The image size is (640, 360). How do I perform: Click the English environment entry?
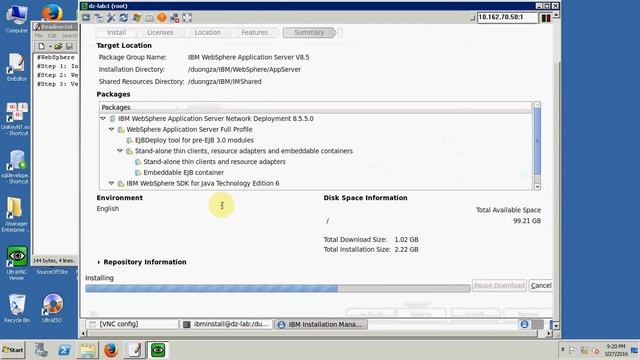click(108, 209)
